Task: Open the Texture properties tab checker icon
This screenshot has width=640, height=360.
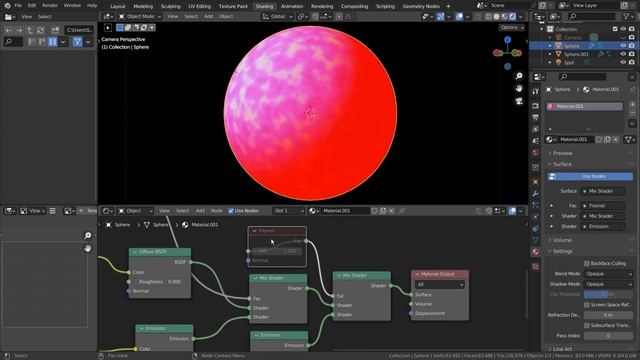Action: (536, 267)
